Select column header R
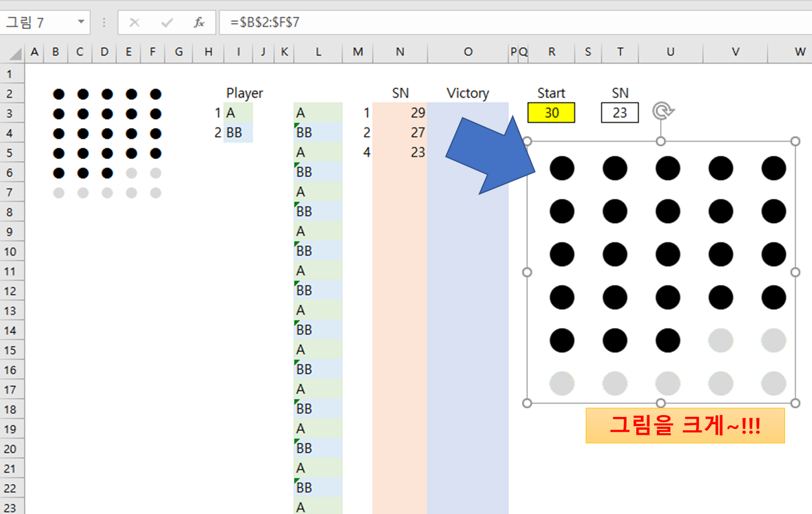Screen dimensions: 812x514 pyautogui.click(x=551, y=52)
